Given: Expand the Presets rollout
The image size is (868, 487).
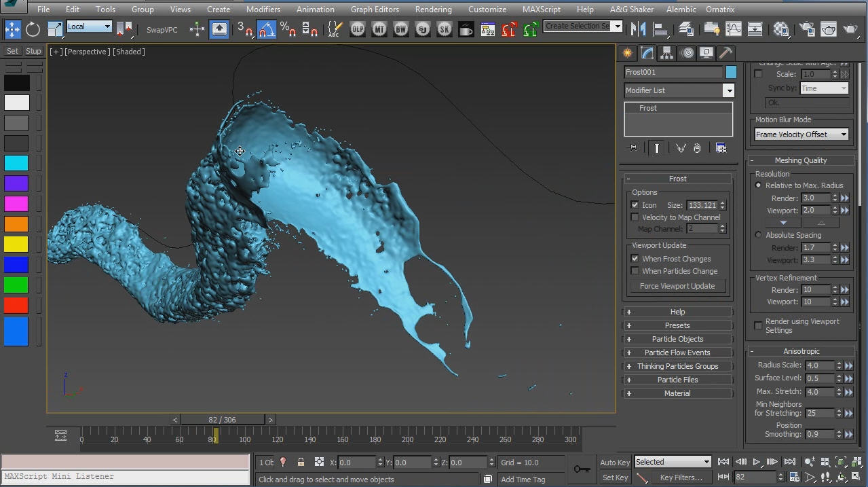Looking at the screenshot, I should pos(677,325).
